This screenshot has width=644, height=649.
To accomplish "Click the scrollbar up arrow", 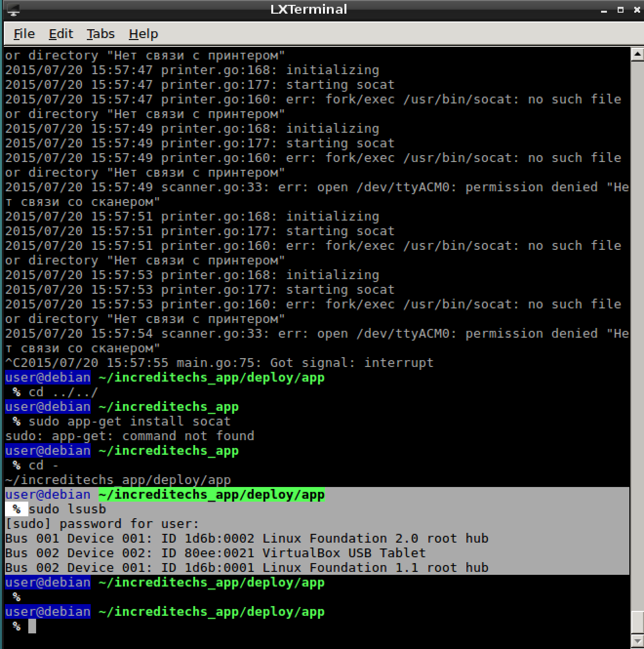I will (x=637, y=54).
